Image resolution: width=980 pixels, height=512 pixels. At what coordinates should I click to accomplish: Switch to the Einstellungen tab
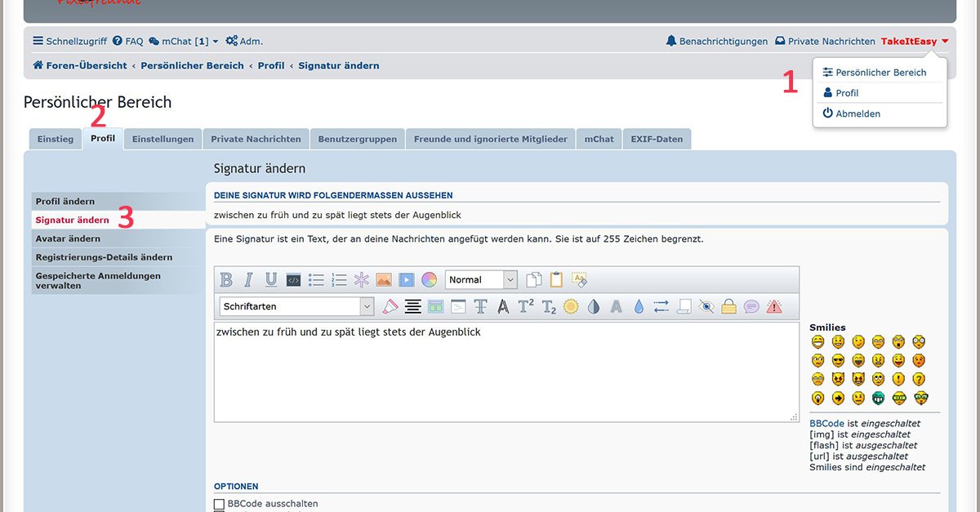pyautogui.click(x=163, y=139)
